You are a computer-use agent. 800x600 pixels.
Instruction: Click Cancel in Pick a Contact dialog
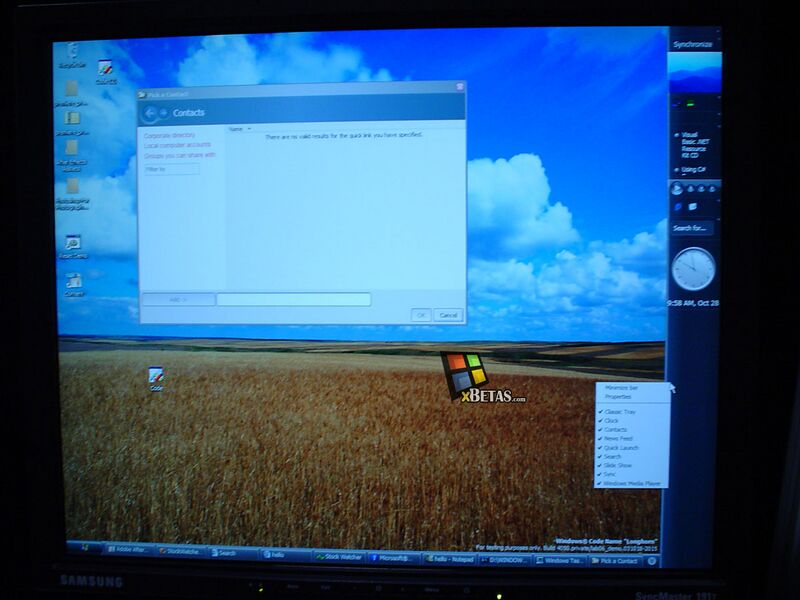pos(448,315)
